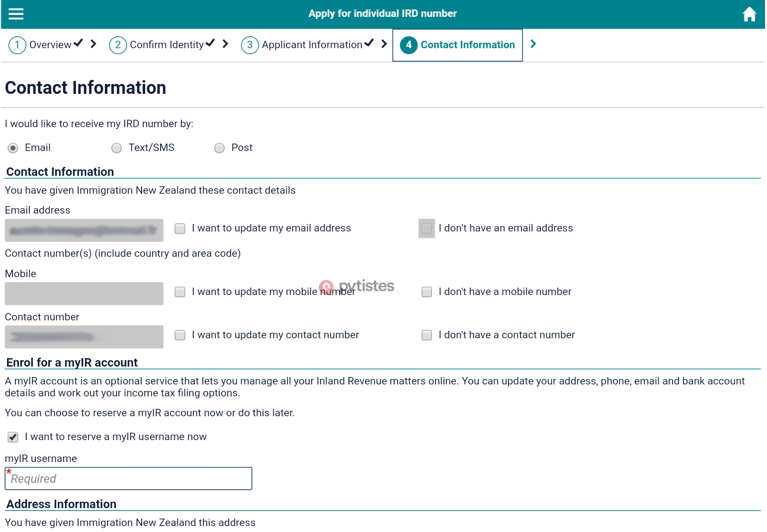
Task: Open the hamburger menu
Action: pos(16,14)
